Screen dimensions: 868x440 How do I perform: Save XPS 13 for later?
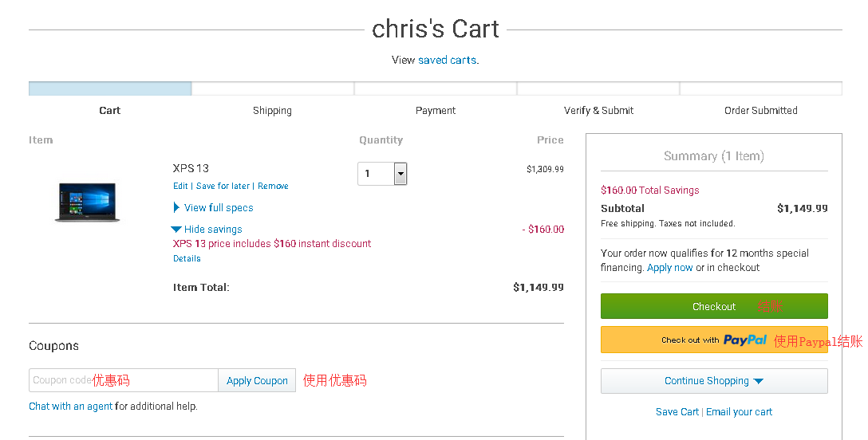coord(223,186)
